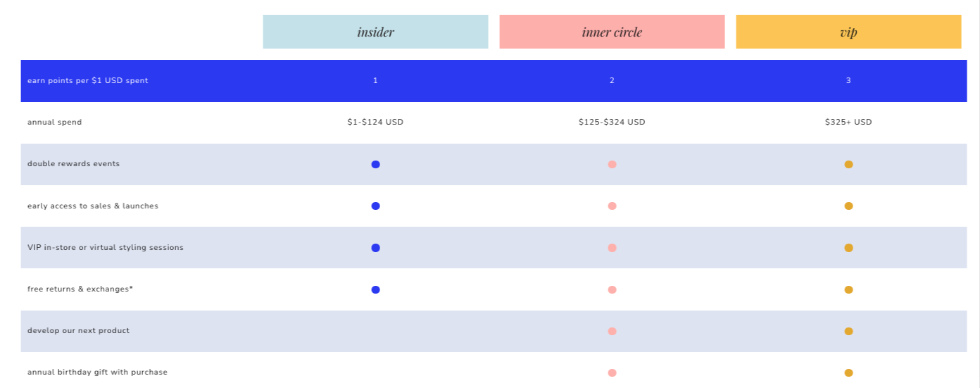The width and height of the screenshot is (980, 388).
Task: Select the vip tier header
Action: pos(848,32)
